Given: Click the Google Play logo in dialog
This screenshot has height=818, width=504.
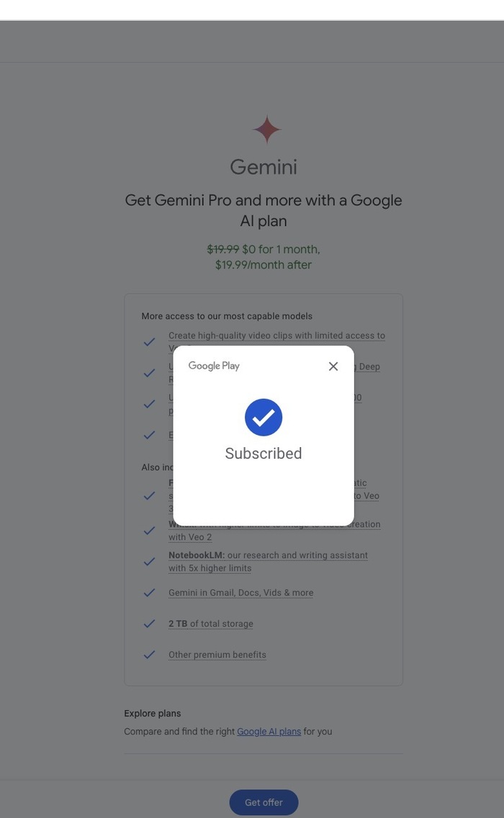Looking at the screenshot, I should tap(214, 366).
